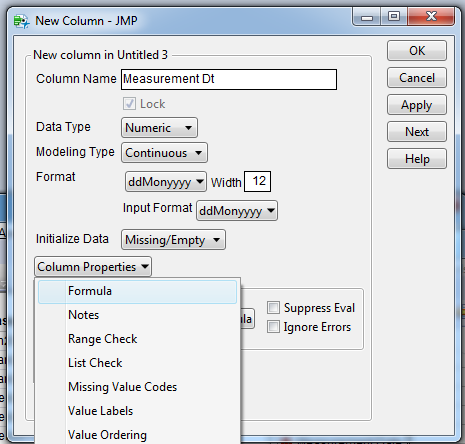This screenshot has height=444, width=465.
Task: Click the Column Name input field
Action: point(229,79)
